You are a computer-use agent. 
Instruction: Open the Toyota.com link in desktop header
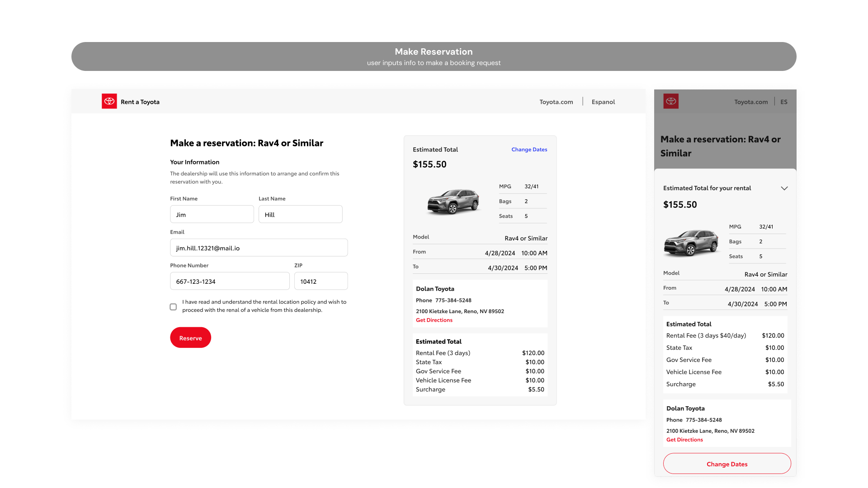pos(556,102)
